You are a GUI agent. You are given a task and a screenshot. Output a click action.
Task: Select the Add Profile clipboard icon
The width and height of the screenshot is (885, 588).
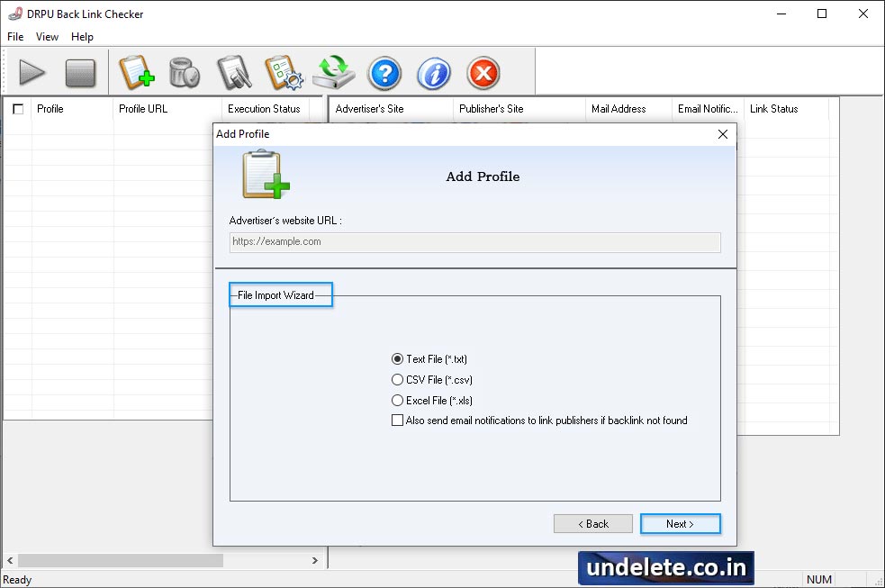click(x=137, y=73)
